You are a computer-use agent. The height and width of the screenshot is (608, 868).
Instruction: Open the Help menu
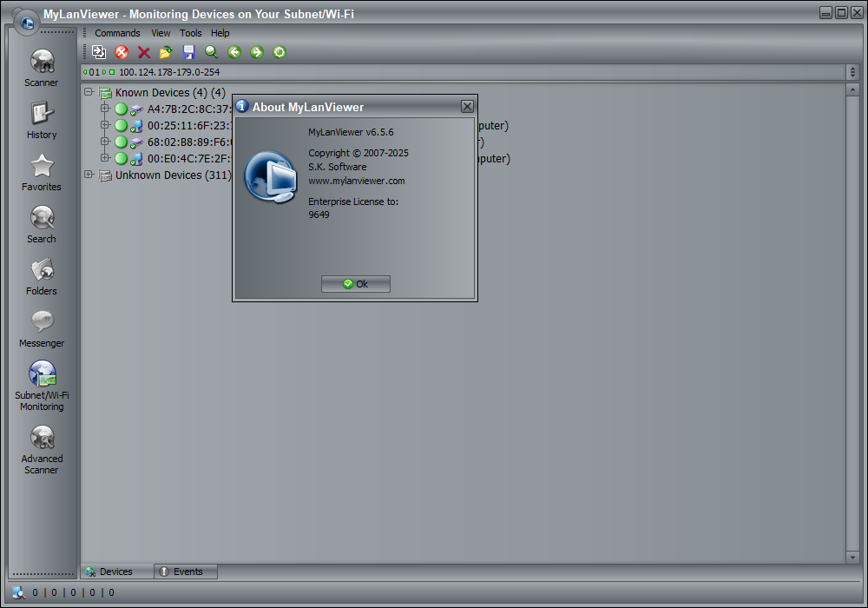220,33
